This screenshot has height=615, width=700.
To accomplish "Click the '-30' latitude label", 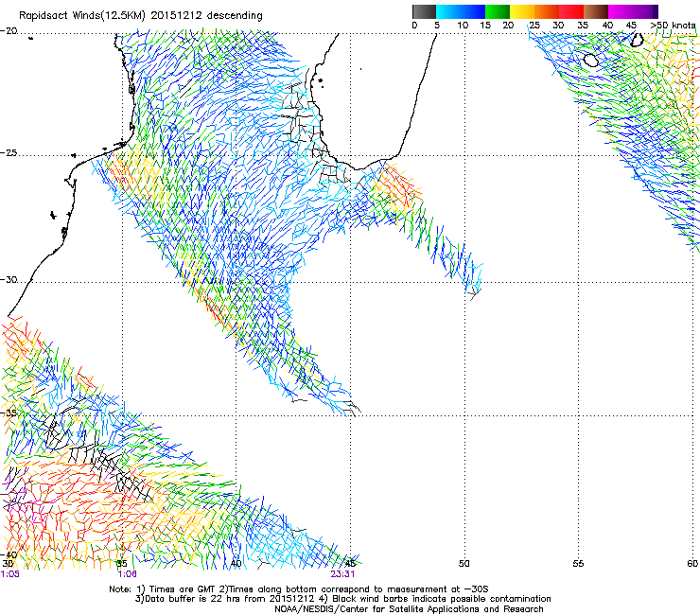I will pos(9,280).
